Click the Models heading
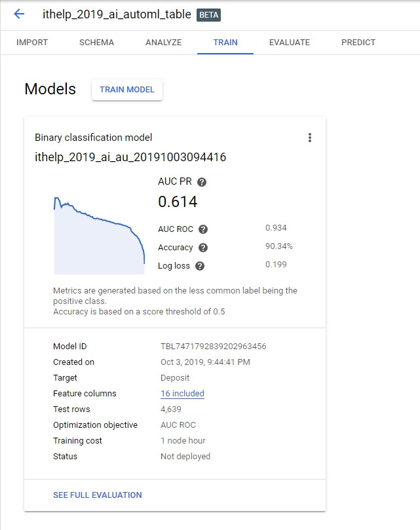 coord(50,89)
